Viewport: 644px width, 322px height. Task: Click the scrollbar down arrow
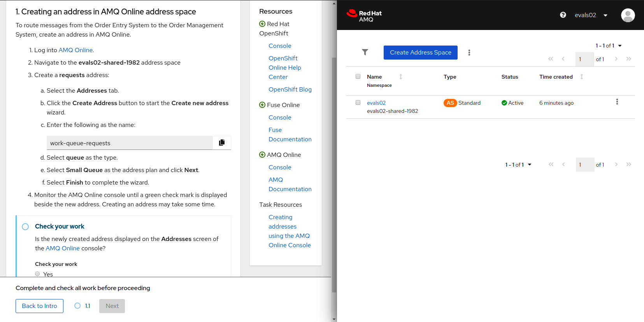coord(334,319)
